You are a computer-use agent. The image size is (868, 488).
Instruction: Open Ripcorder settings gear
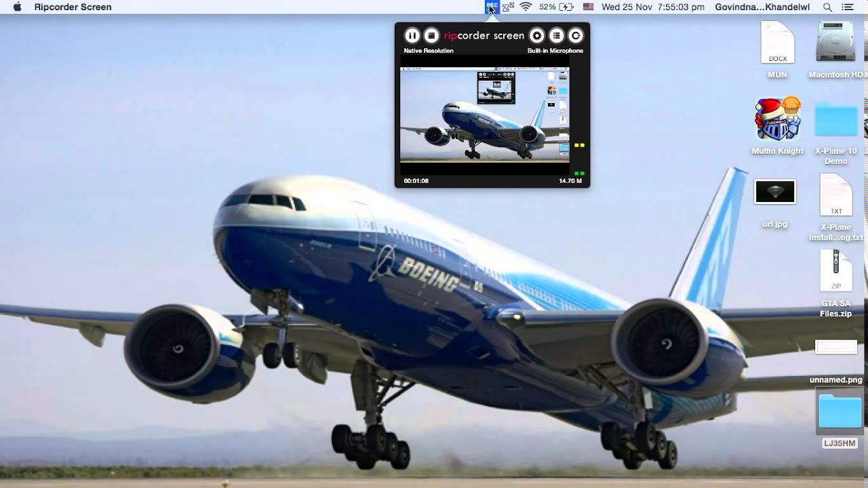click(536, 36)
